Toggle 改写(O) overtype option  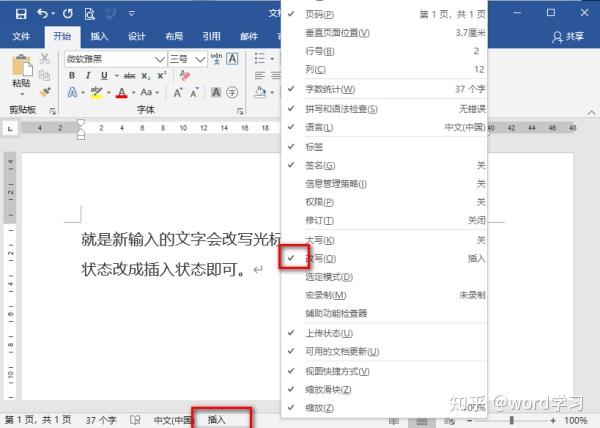tap(384, 259)
